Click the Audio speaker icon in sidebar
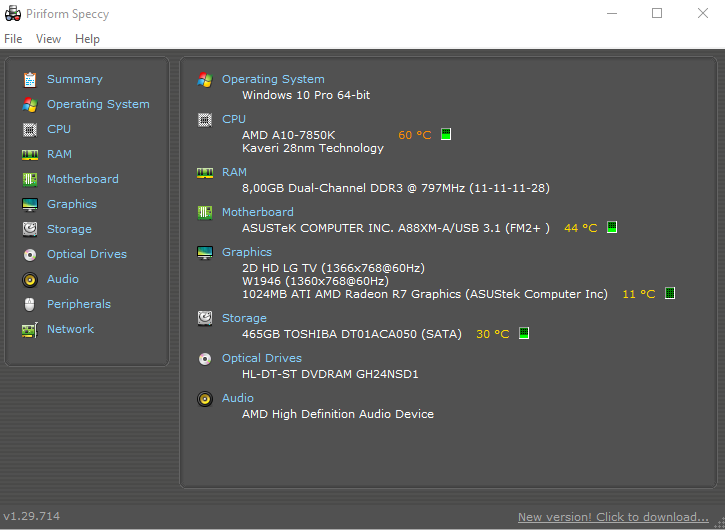 click(x=30, y=279)
